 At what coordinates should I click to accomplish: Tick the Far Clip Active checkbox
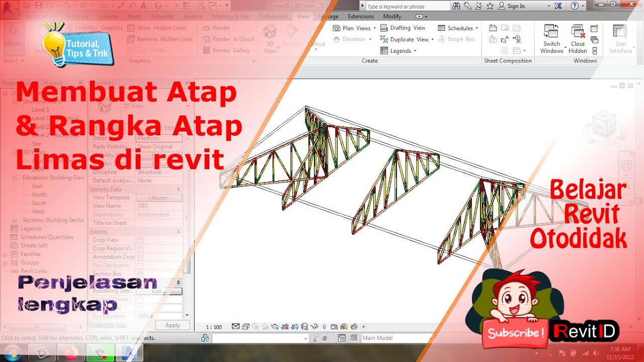(140, 265)
